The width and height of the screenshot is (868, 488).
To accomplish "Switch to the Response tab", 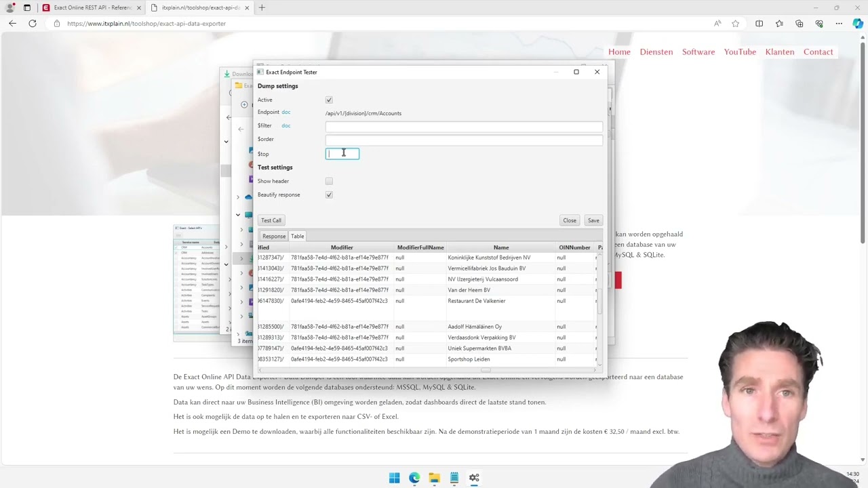I will click(x=274, y=236).
